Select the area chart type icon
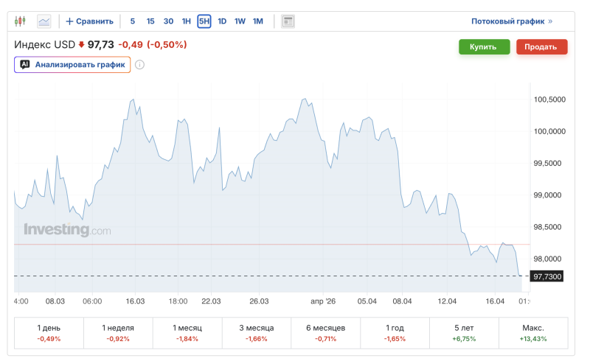The width and height of the screenshot is (590, 364). 44,21
